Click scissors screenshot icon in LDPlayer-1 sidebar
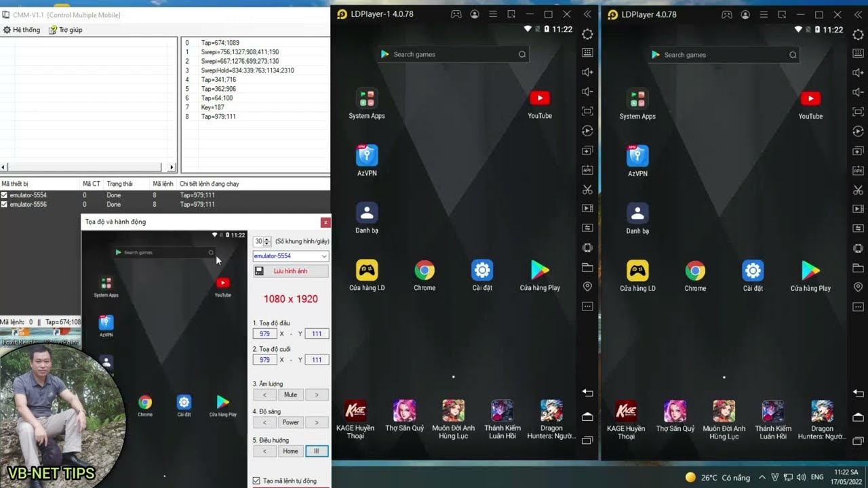 click(x=587, y=189)
